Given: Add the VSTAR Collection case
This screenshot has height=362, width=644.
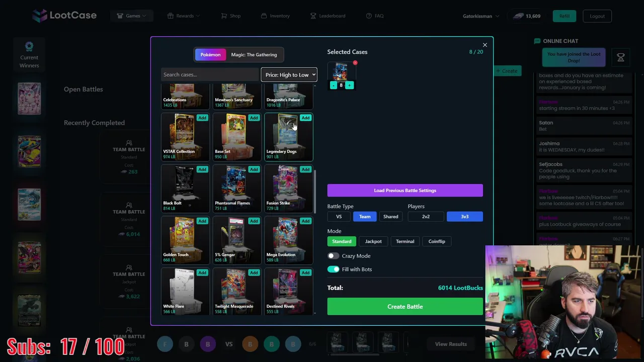Looking at the screenshot, I should point(202,118).
